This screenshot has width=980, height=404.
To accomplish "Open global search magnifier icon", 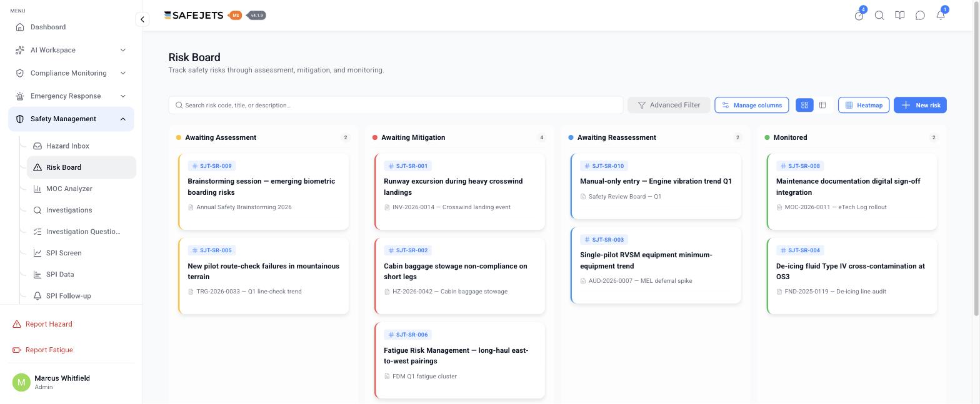I will pos(879,16).
